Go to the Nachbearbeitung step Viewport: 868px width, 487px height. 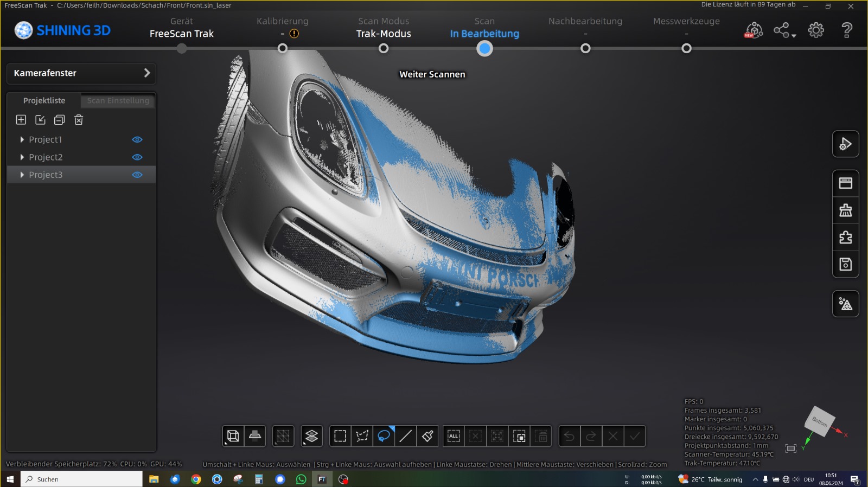(x=585, y=34)
